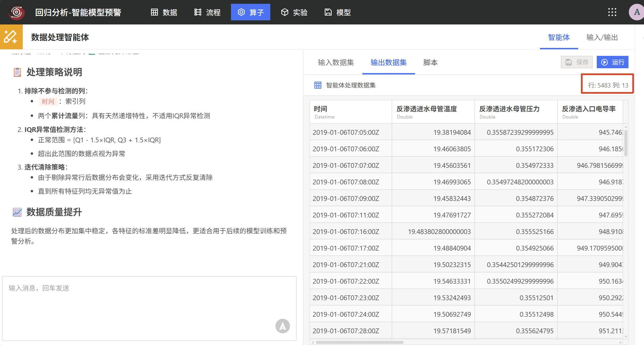This screenshot has width=644, height=345.
Task: Click the send message arrow button
Action: coord(283,326)
